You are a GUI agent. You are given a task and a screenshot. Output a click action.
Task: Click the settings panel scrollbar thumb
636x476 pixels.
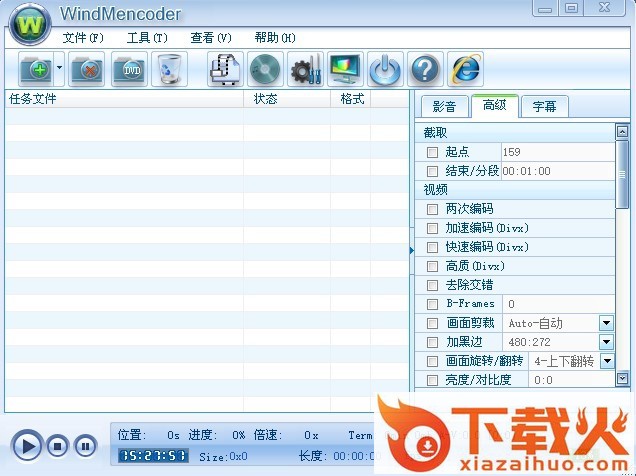[x=622, y=174]
